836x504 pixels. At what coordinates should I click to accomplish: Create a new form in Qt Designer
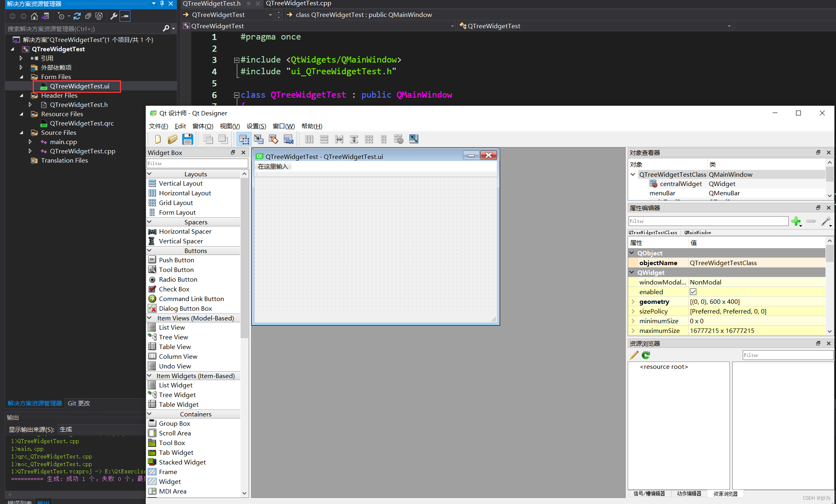click(157, 139)
